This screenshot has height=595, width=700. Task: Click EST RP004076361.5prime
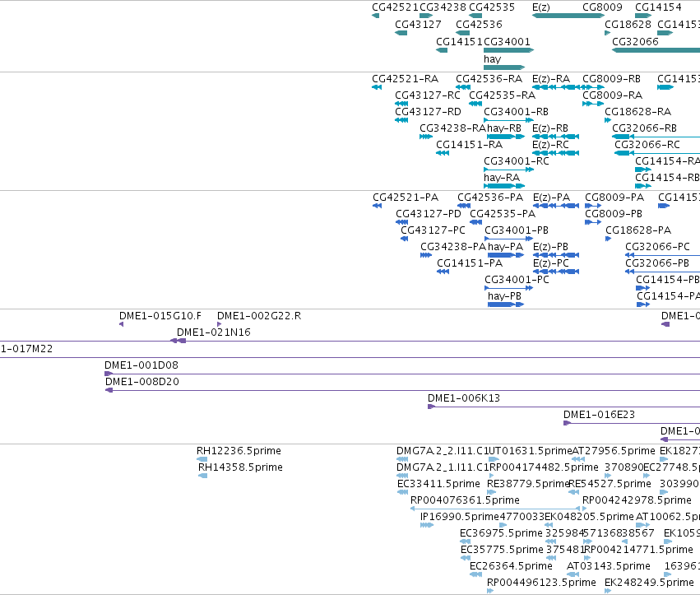coord(466,500)
